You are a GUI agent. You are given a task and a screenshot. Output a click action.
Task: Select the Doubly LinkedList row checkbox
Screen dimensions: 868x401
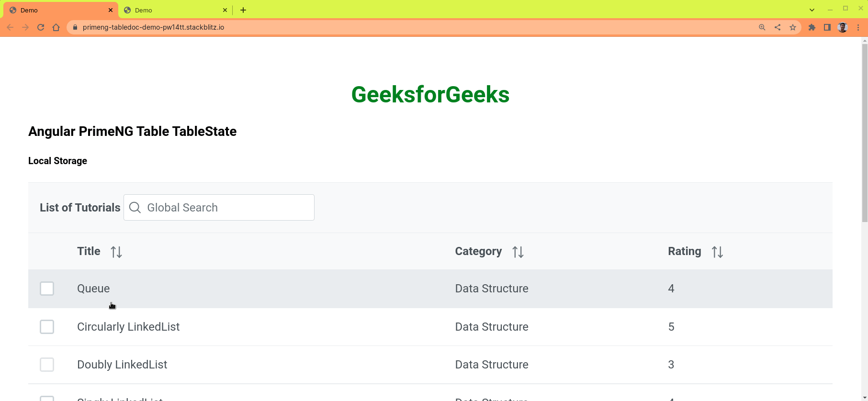(x=47, y=365)
